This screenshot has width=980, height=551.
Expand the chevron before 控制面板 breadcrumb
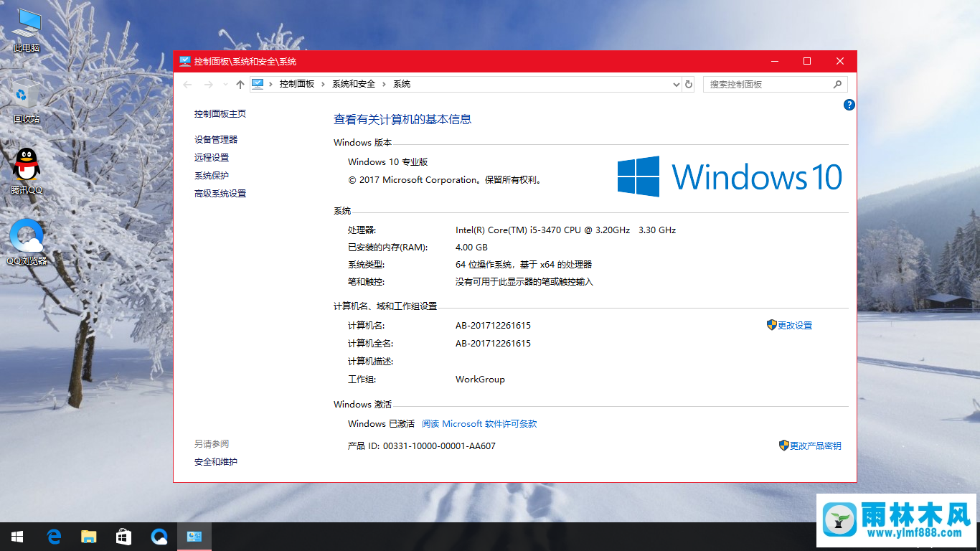coord(271,85)
